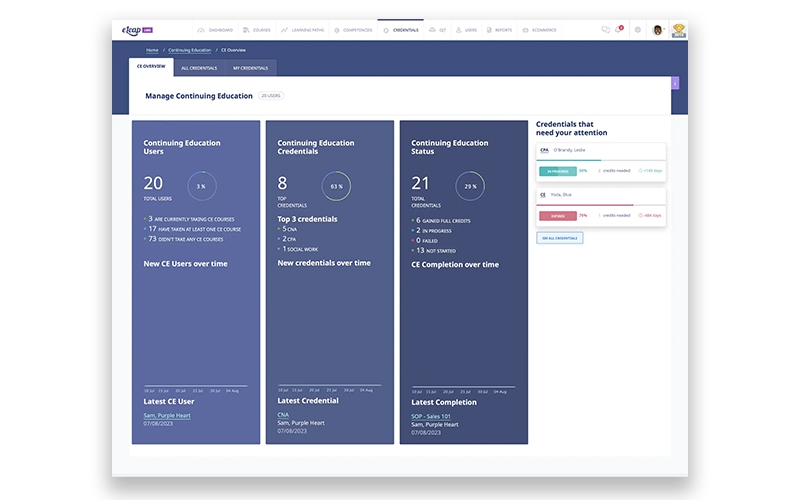800x500 pixels.
Task: Click the gold trophy badge icon
Action: point(679,30)
